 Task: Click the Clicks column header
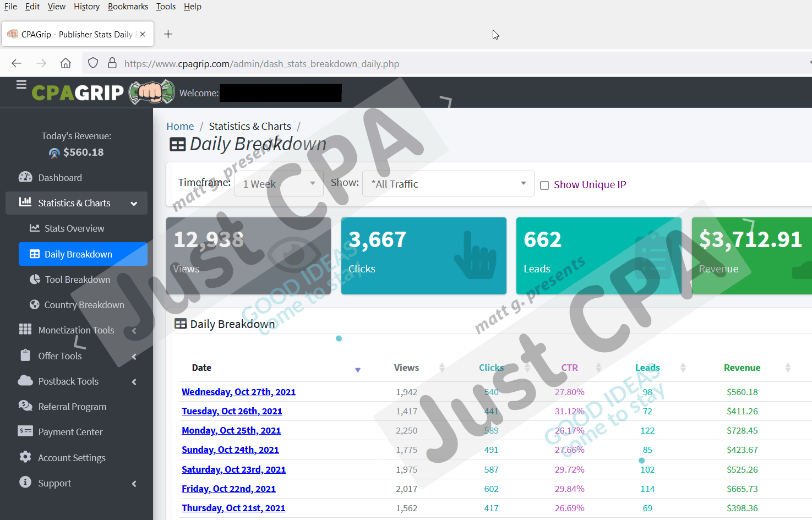pos(491,368)
